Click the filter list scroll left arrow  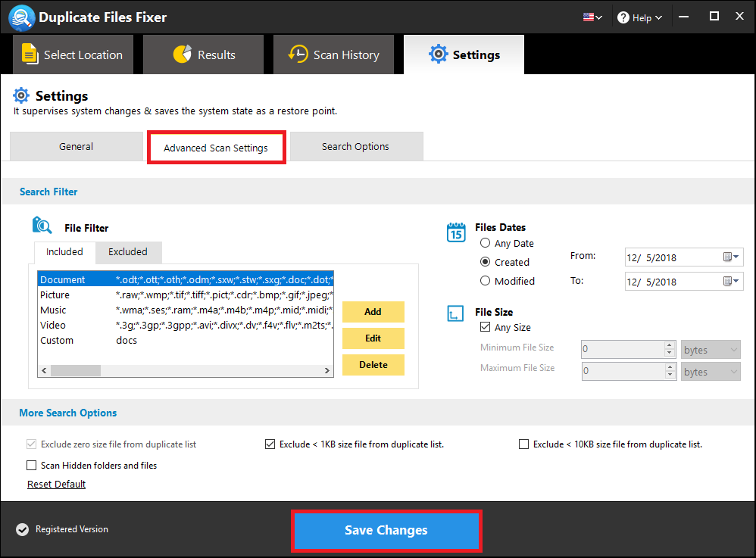tap(45, 370)
